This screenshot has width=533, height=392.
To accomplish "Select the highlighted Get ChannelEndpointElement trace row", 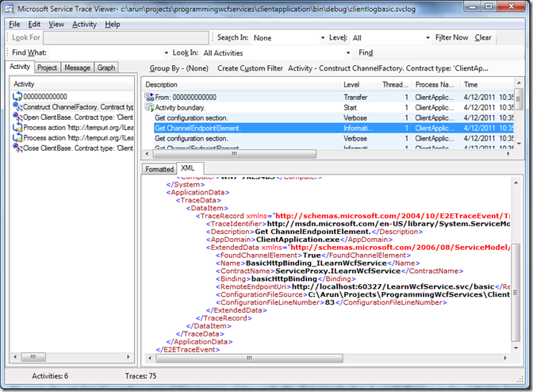I will click(334, 129).
